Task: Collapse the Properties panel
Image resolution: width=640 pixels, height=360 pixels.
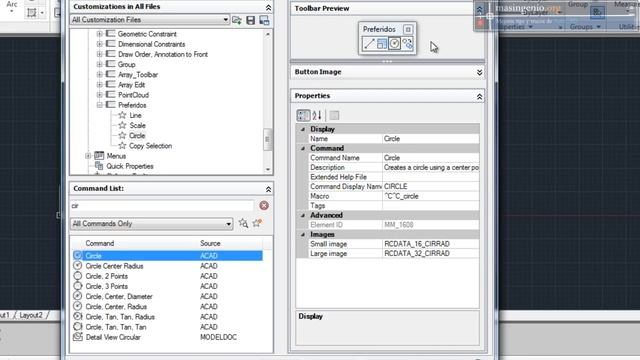Action: coord(479,96)
